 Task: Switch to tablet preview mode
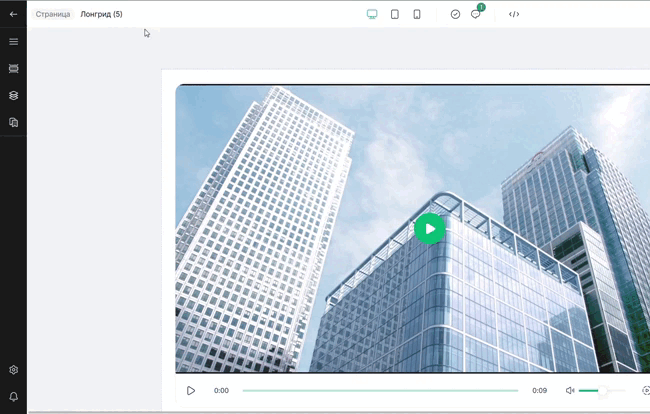(395, 15)
